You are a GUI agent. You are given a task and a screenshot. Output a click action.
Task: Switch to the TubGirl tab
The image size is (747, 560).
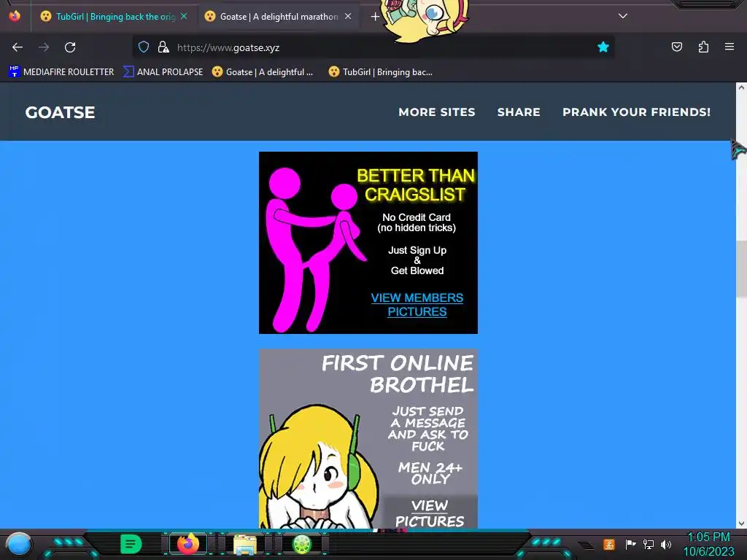[x=115, y=17]
